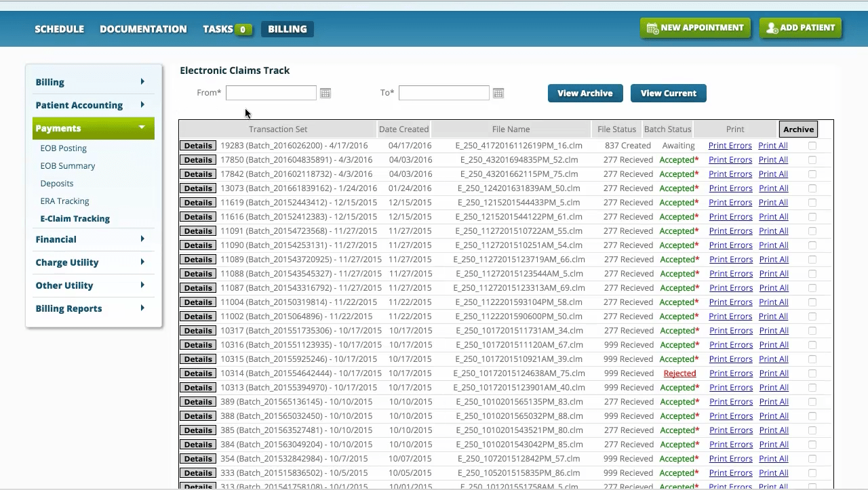
Task: Click the Add Patient button
Action: click(x=801, y=28)
